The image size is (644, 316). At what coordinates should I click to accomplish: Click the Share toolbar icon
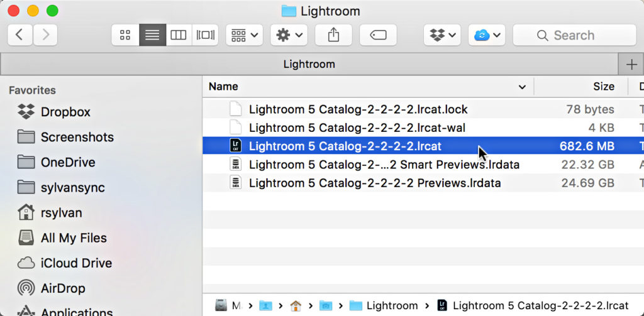(x=333, y=35)
